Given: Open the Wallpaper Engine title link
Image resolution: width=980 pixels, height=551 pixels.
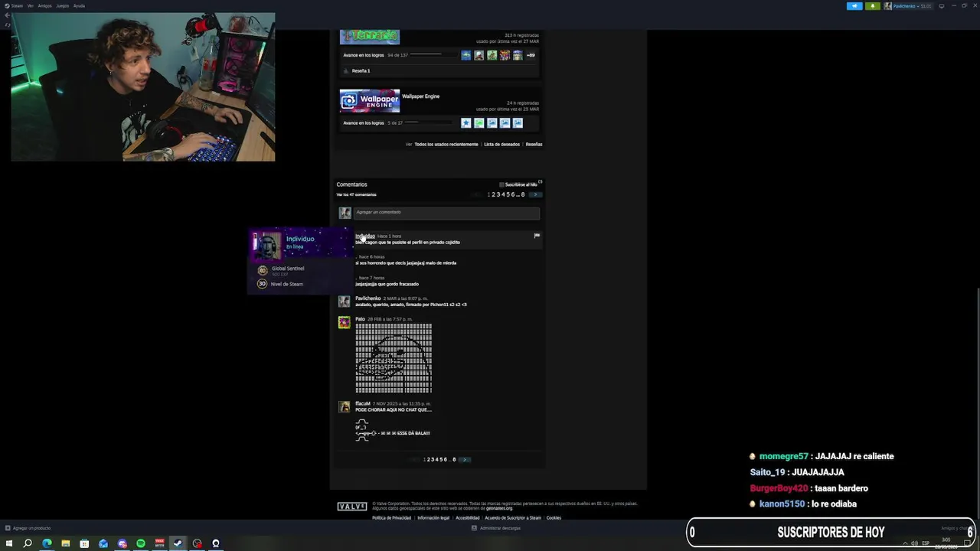Looking at the screenshot, I should click(420, 96).
